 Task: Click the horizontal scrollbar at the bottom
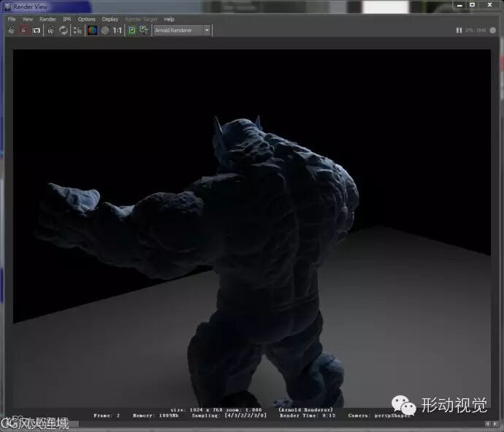(x=248, y=424)
